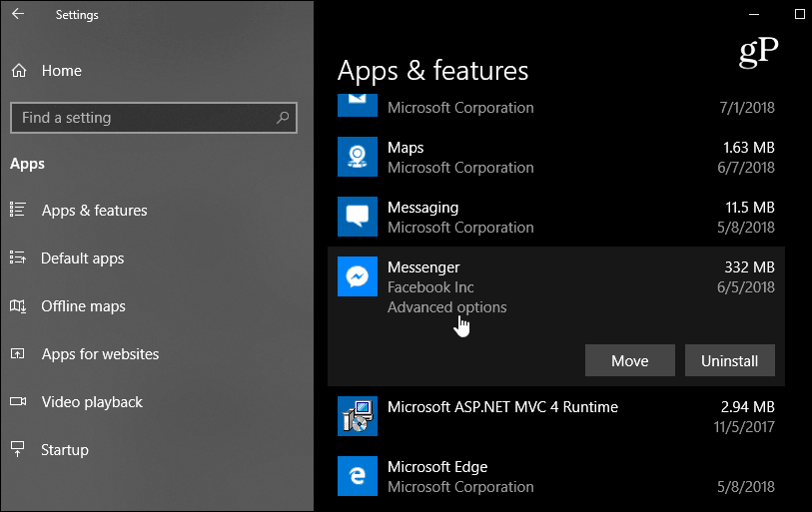Maximize the Settings window
The image size is (812, 512).
point(800,14)
